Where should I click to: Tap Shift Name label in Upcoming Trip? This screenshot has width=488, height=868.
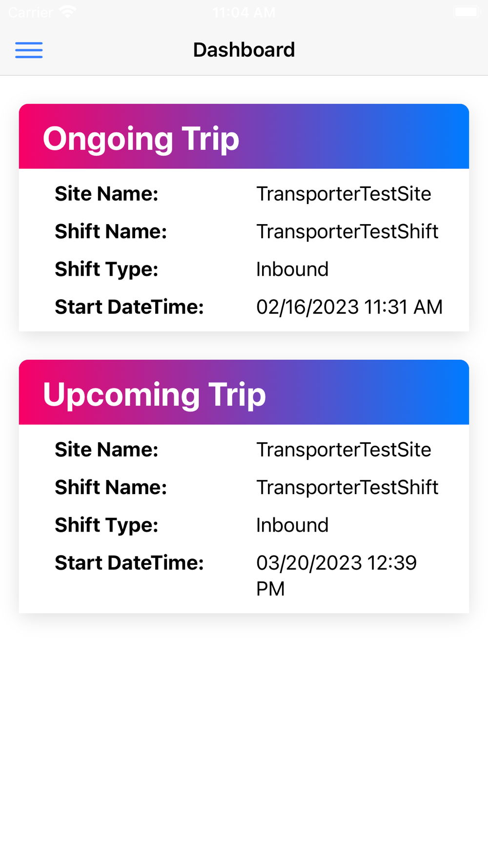[111, 487]
